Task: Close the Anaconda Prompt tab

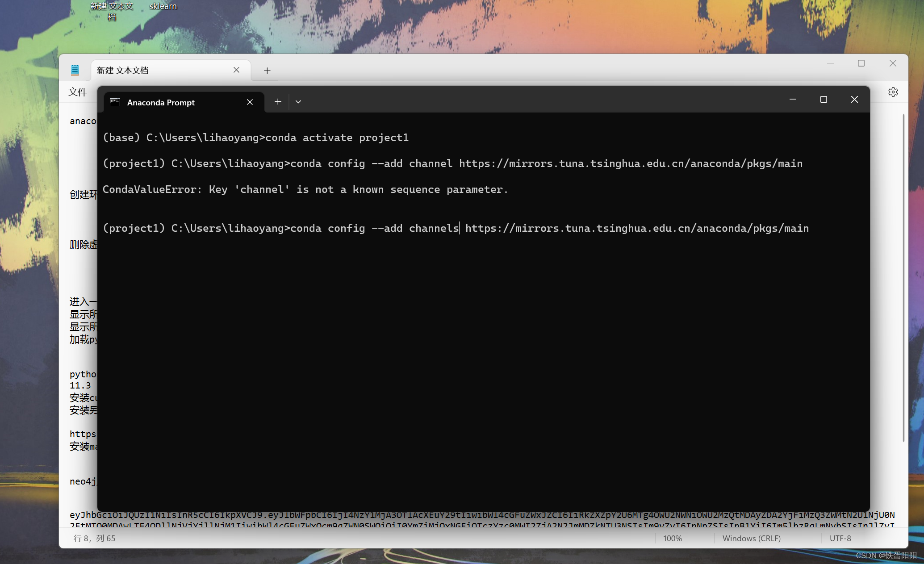Action: pos(250,102)
